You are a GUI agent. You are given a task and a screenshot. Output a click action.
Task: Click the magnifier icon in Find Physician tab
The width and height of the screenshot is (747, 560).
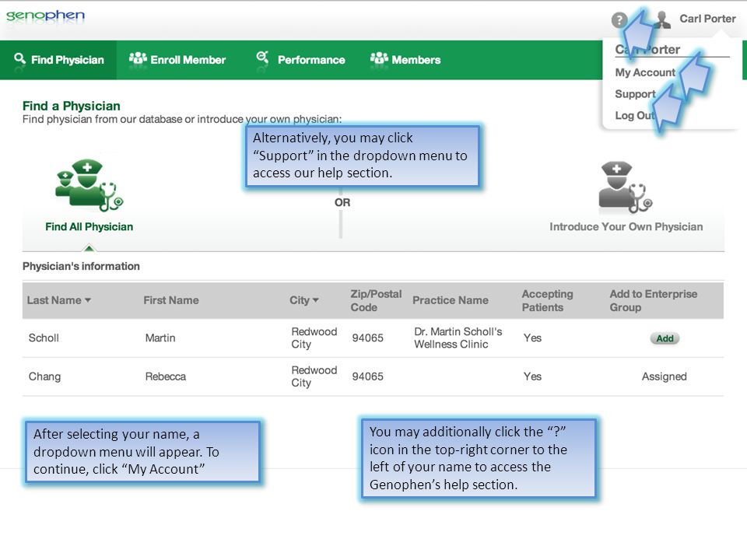click(x=19, y=59)
